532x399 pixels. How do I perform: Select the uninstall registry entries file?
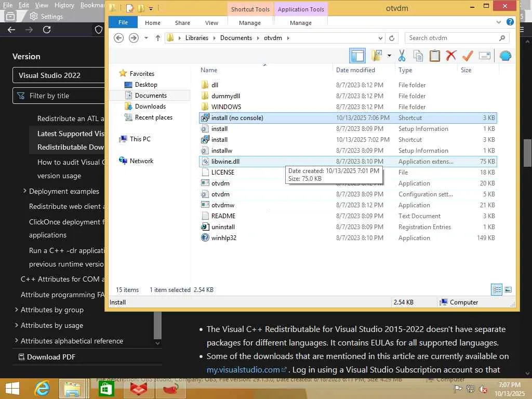click(x=348, y=227)
